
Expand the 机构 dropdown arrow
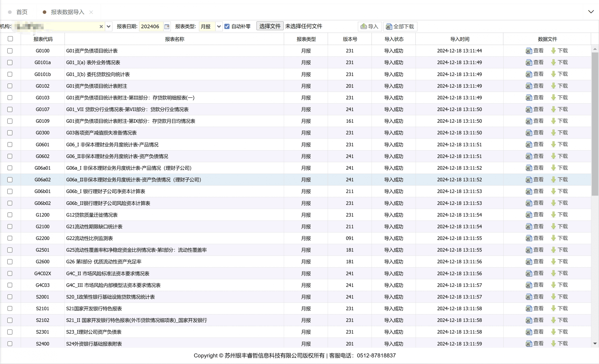tap(109, 26)
